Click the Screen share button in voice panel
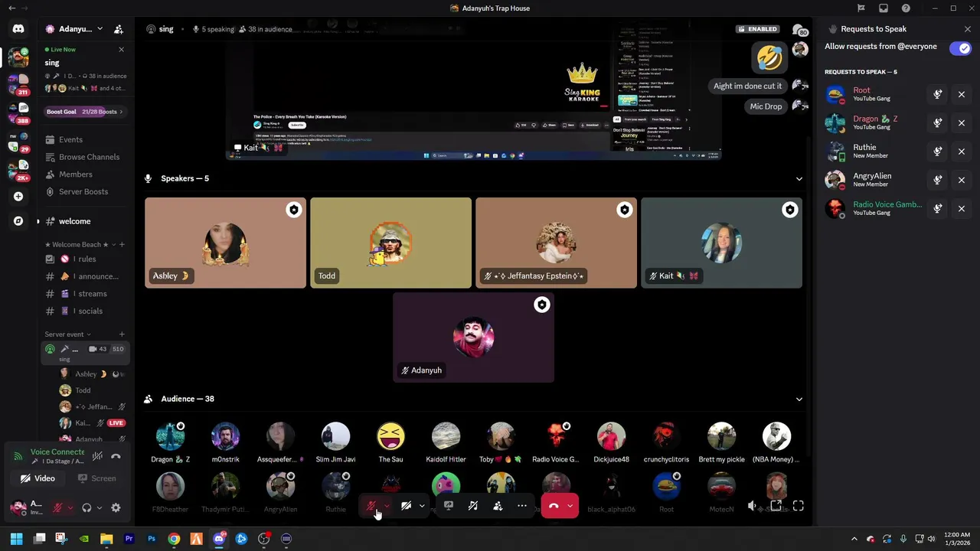This screenshot has width=980, height=551. click(x=96, y=478)
